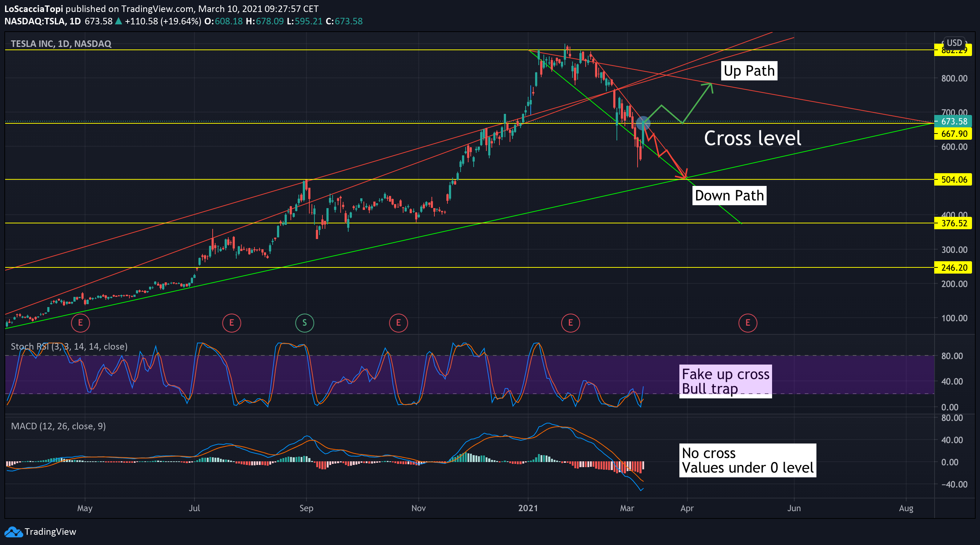Viewport: 980px width, 545px height.
Task: Click the Aug label on the time axis
Action: pos(906,509)
